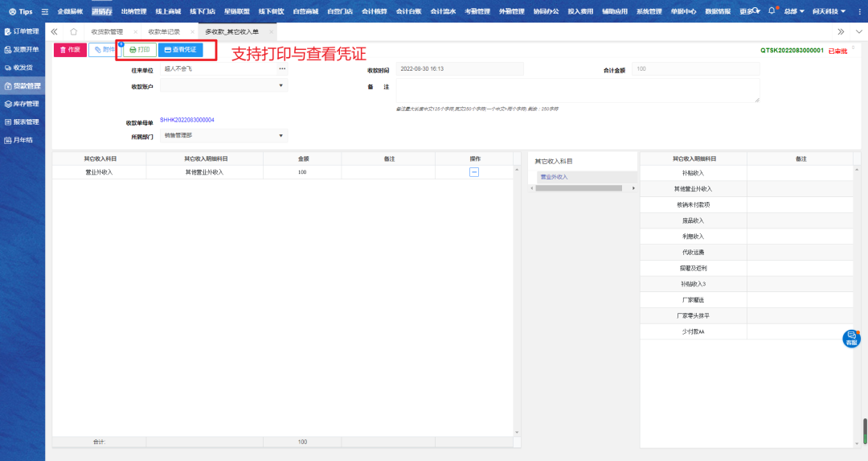
Task: Expand the 收款账户 dropdown
Action: [281, 85]
